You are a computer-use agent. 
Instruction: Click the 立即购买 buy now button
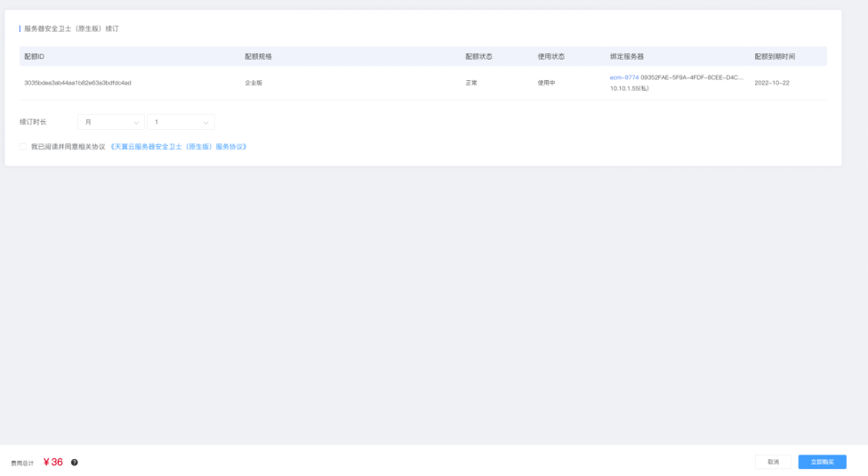tap(822, 462)
